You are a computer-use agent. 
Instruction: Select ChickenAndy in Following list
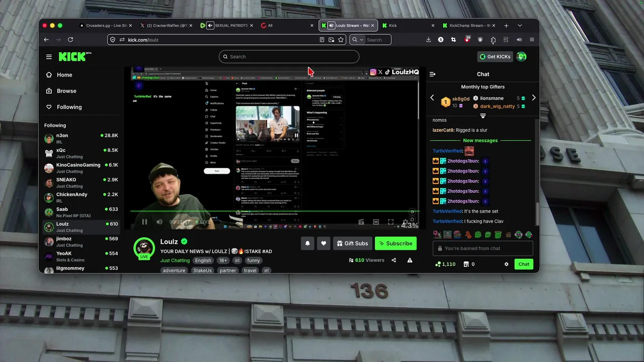82,198
